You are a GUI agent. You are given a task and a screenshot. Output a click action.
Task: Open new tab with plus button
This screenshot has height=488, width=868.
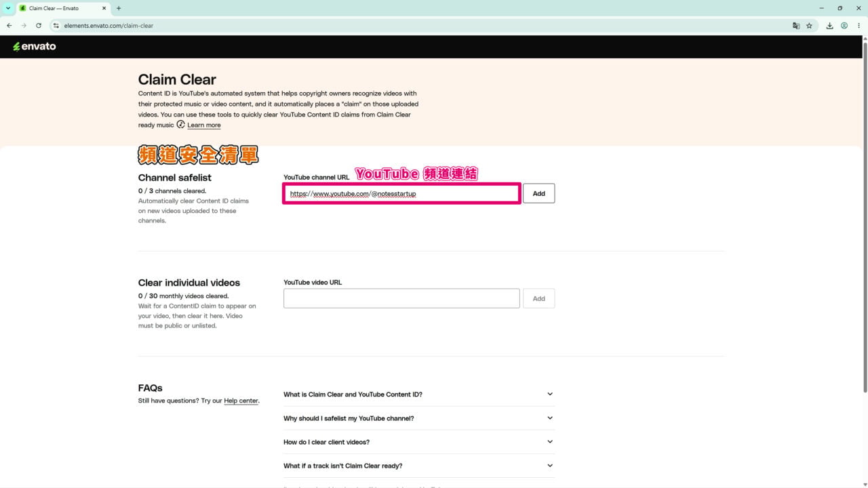[x=119, y=8]
